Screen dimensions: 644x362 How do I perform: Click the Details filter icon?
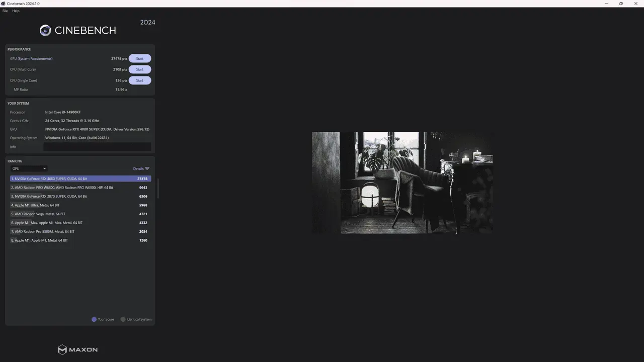[147, 169]
